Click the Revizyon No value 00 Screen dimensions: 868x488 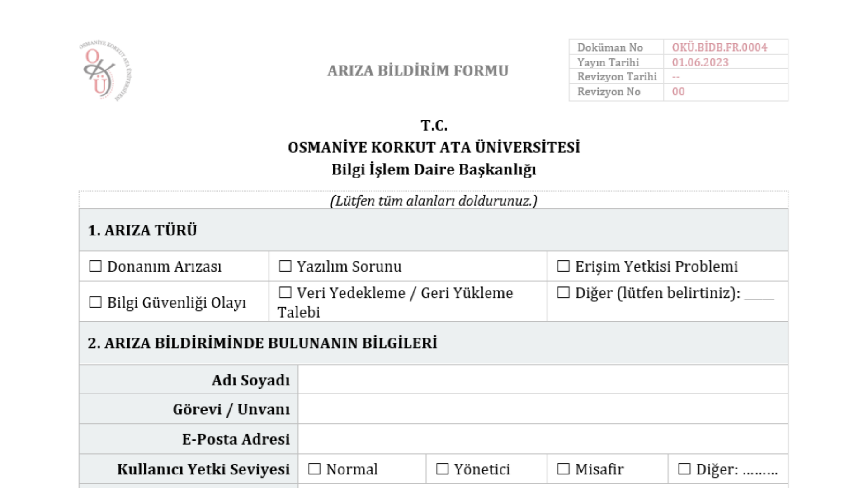(678, 92)
